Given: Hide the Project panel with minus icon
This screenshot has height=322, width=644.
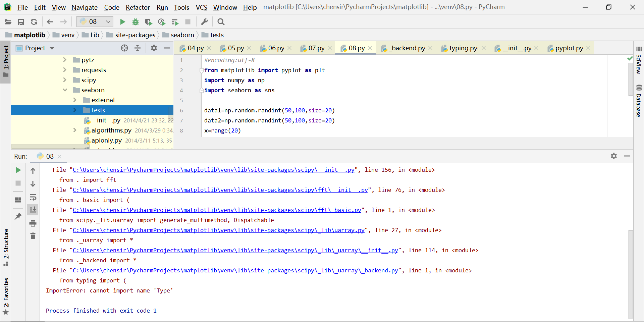Looking at the screenshot, I should (x=167, y=48).
